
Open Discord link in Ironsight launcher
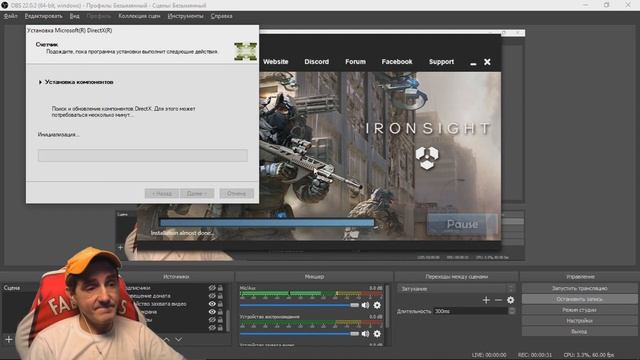click(x=316, y=62)
